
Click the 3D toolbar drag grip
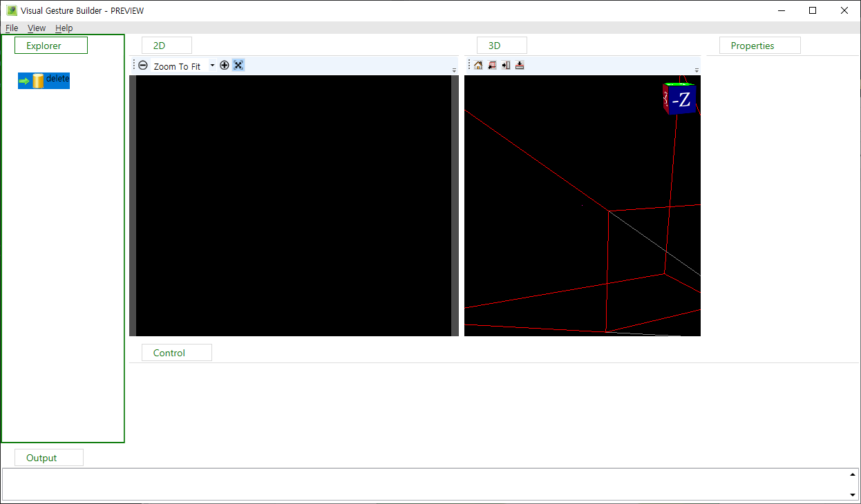pos(469,66)
